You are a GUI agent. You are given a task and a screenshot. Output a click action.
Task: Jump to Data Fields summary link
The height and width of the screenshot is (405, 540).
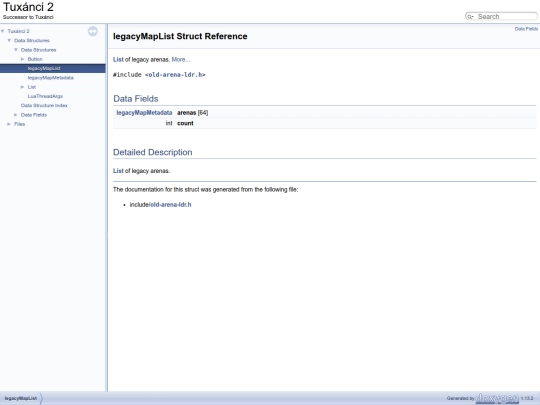(x=526, y=29)
